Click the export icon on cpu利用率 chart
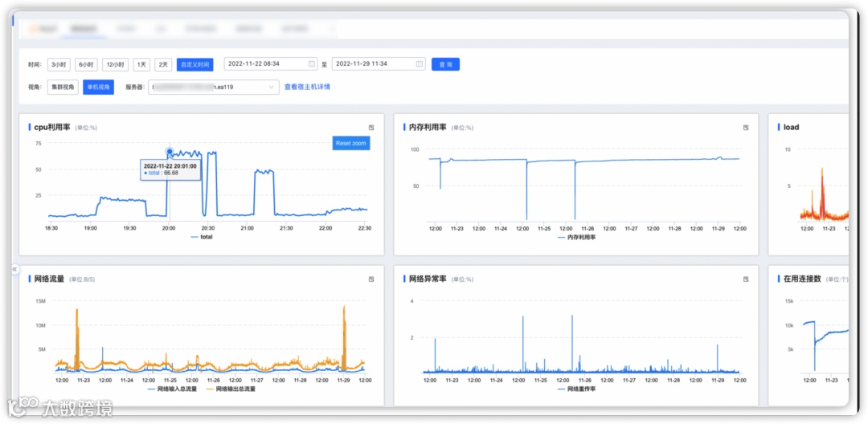 tap(371, 127)
